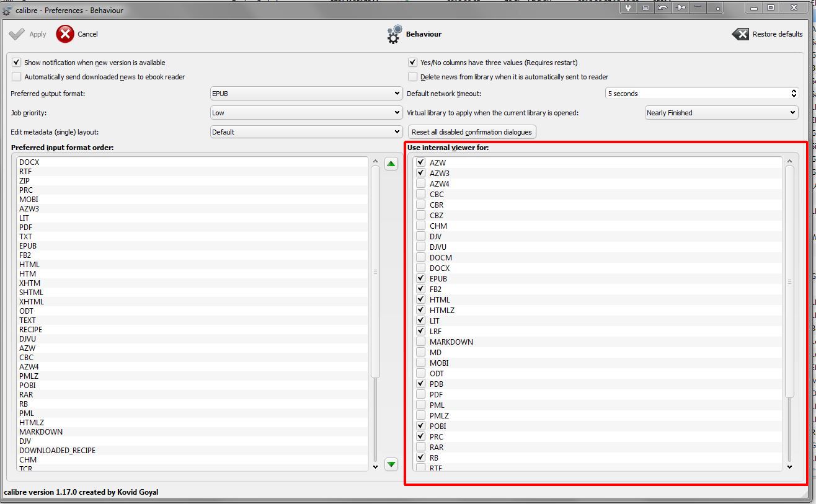Toggle 'Show notification when new version is available'
This screenshot has width=816, height=504.
[17, 63]
